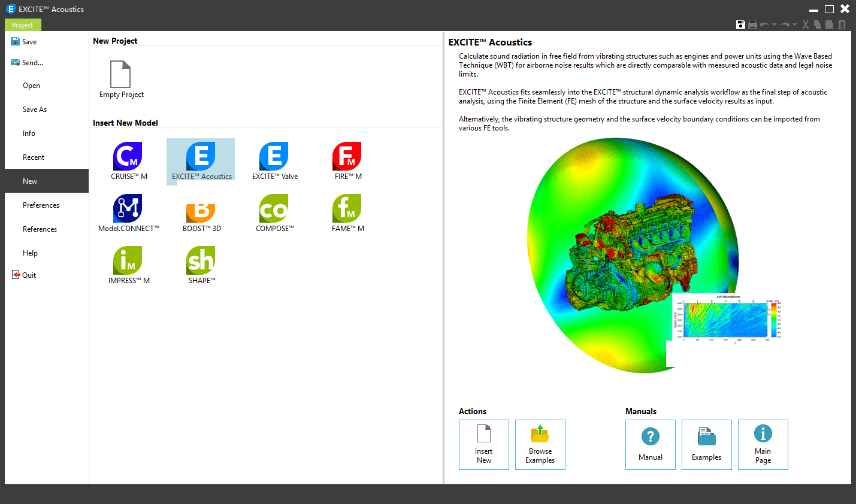
Task: Click the copy icon in top toolbar
Action: pyautogui.click(x=817, y=25)
